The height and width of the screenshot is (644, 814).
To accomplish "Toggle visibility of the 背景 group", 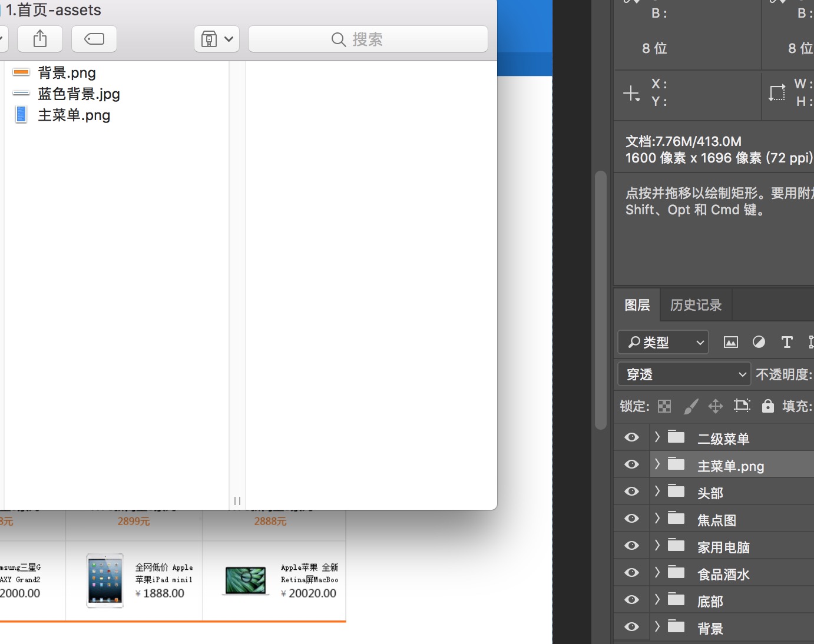I will (631, 626).
